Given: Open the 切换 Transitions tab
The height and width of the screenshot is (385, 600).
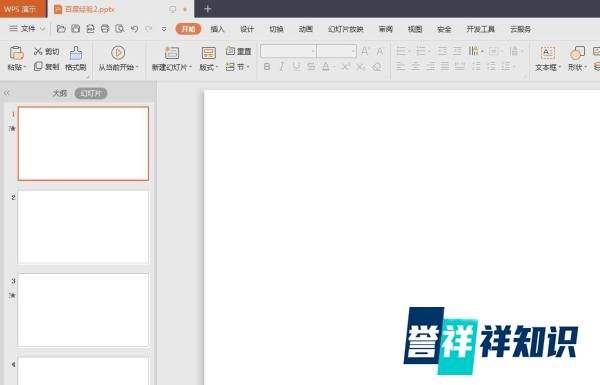Looking at the screenshot, I should click(x=276, y=29).
